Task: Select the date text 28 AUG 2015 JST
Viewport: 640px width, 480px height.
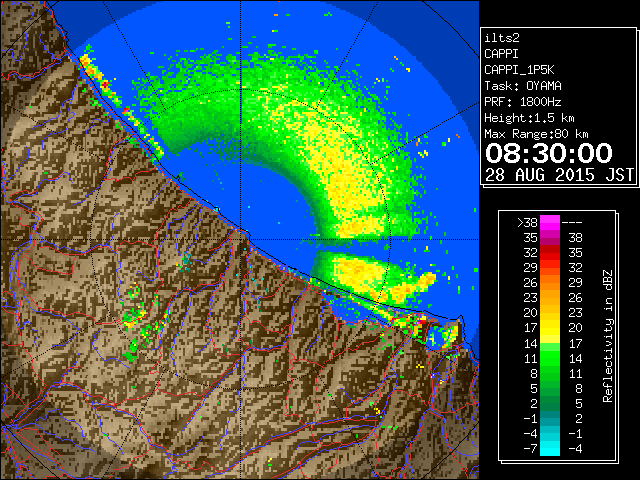Action: coord(559,175)
